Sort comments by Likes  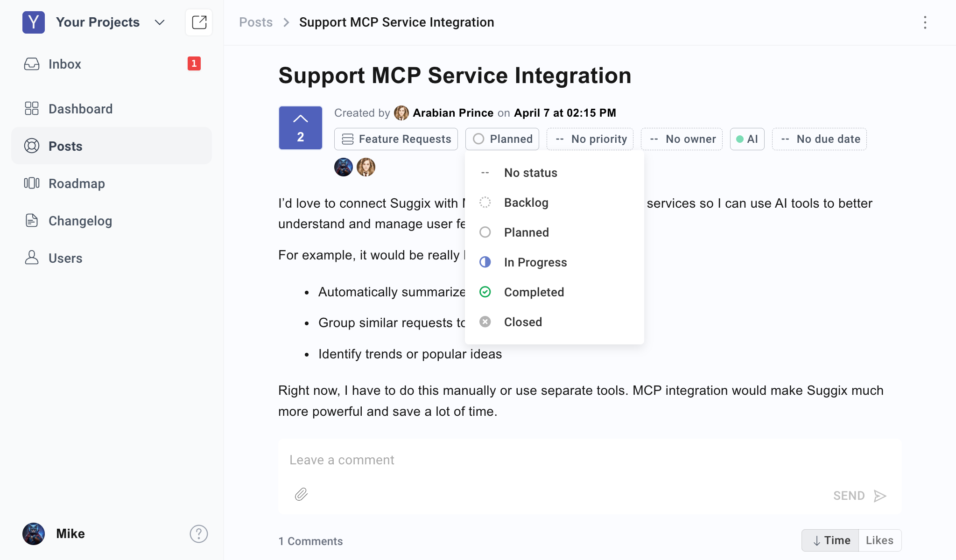click(x=879, y=540)
